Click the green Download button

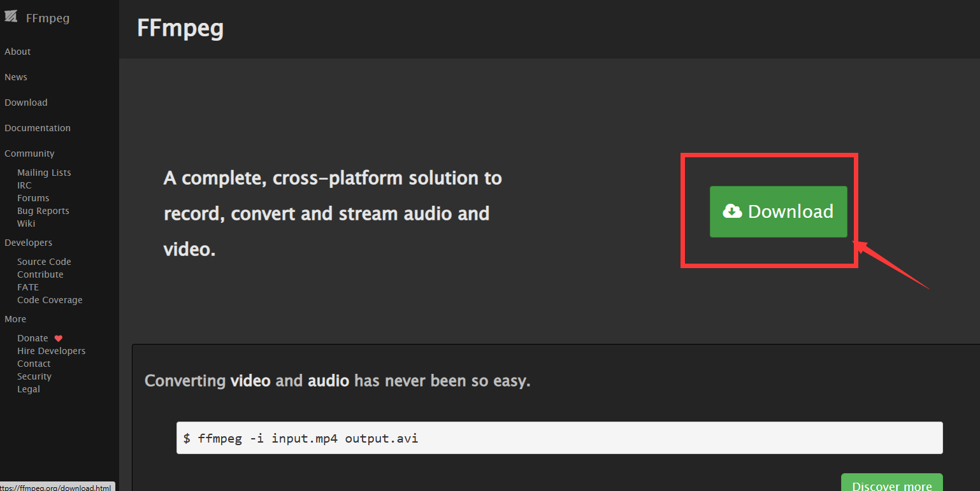coord(779,211)
